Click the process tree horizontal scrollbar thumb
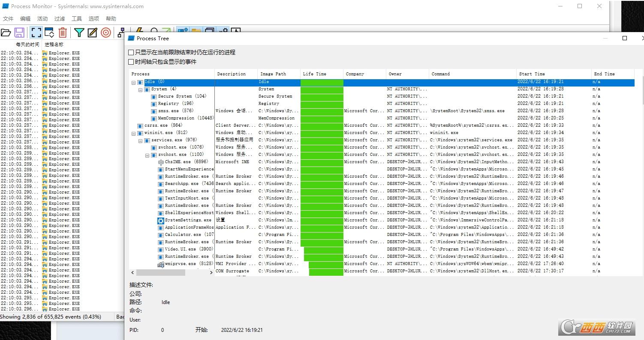The image size is (644, 340). pos(161,273)
